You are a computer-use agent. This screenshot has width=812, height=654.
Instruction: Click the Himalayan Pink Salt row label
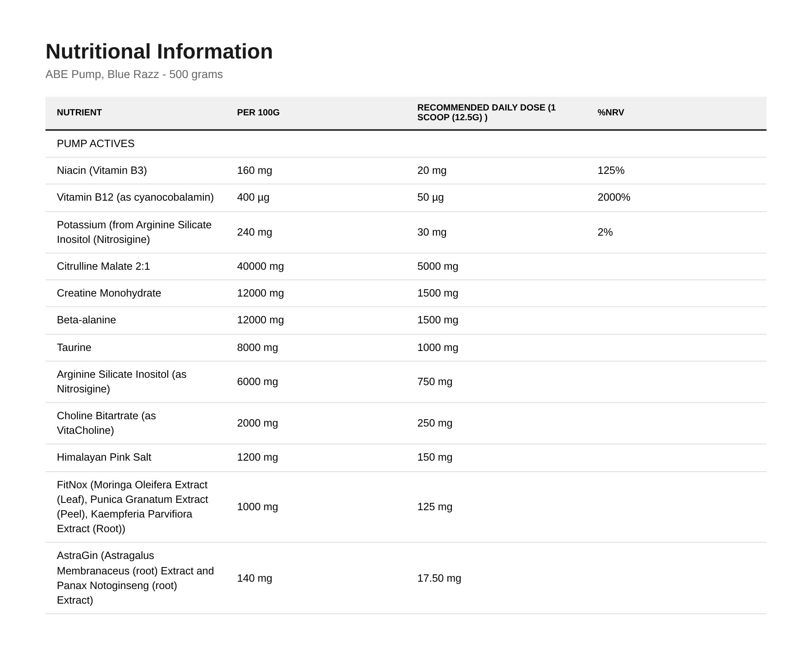pos(104,457)
